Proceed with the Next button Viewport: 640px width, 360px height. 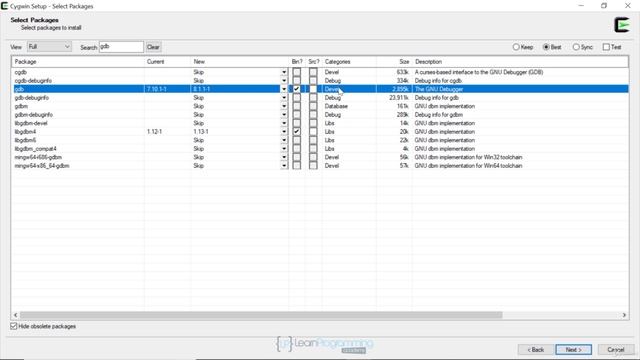pos(573,350)
